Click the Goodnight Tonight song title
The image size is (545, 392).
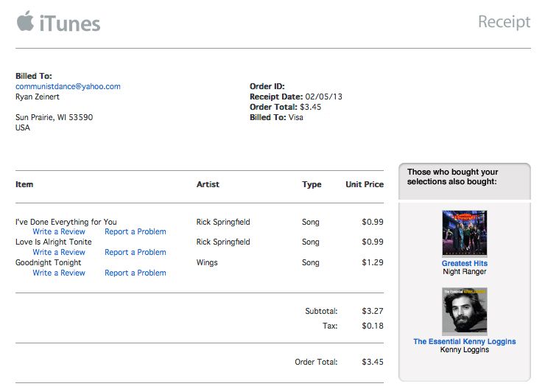point(49,262)
